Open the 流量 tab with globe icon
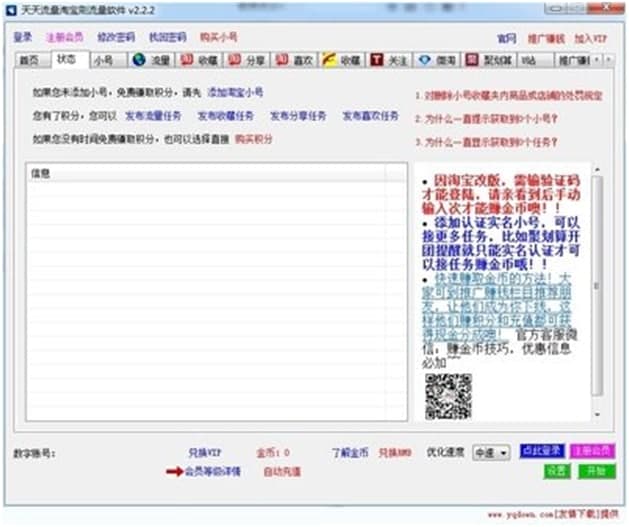This screenshot has width=629, height=527. 152,60
